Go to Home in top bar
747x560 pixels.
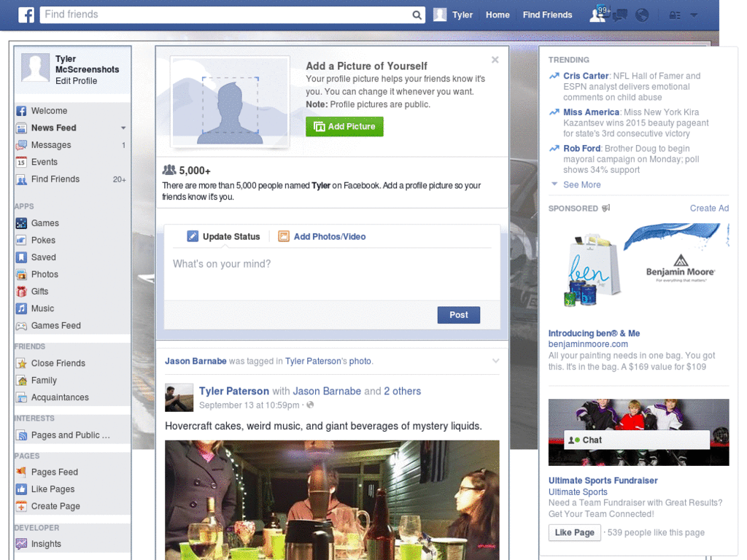coord(498,15)
